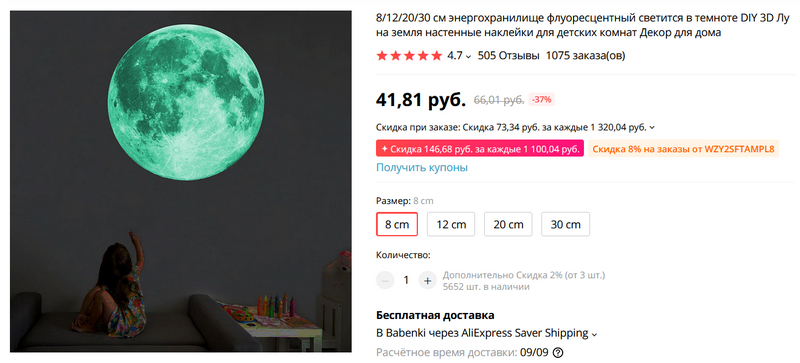Open the 505 Отзывы reviews link
This screenshot has height=363, width=800.
[508, 56]
